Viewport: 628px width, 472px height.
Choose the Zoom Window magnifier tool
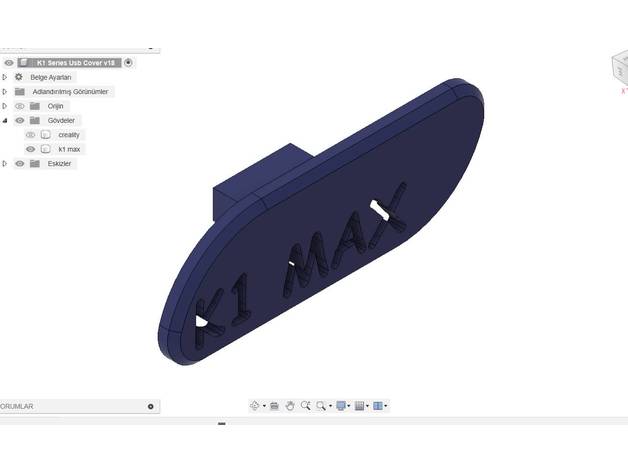(305, 406)
